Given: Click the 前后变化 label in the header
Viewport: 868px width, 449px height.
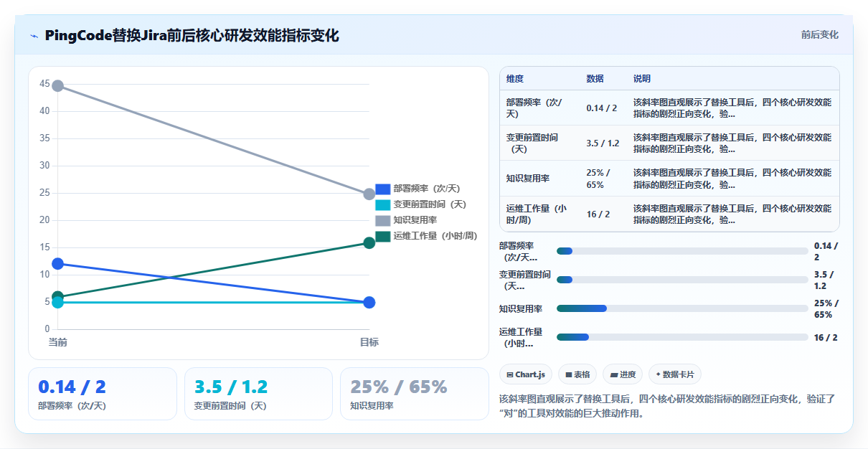Looking at the screenshot, I should click(x=819, y=34).
